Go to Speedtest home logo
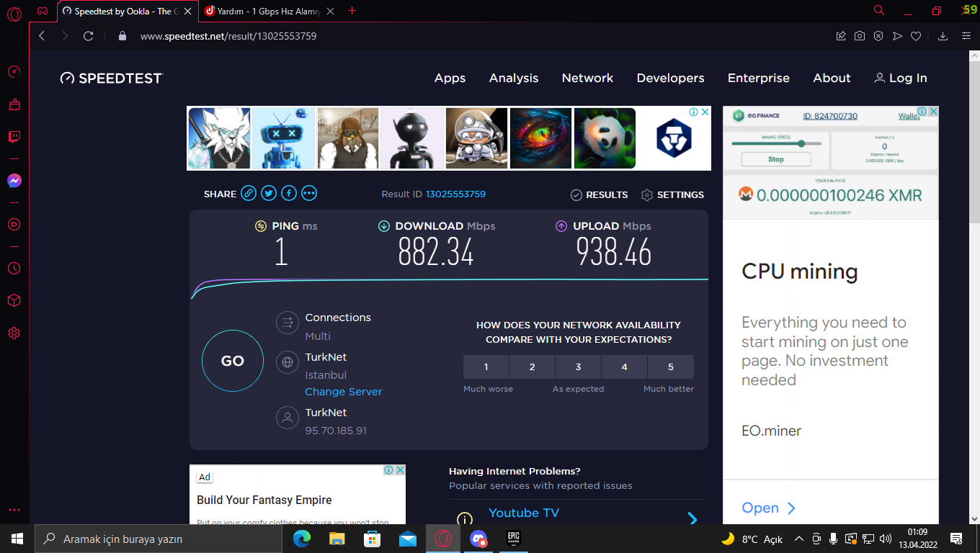The image size is (980, 553). 112,78
